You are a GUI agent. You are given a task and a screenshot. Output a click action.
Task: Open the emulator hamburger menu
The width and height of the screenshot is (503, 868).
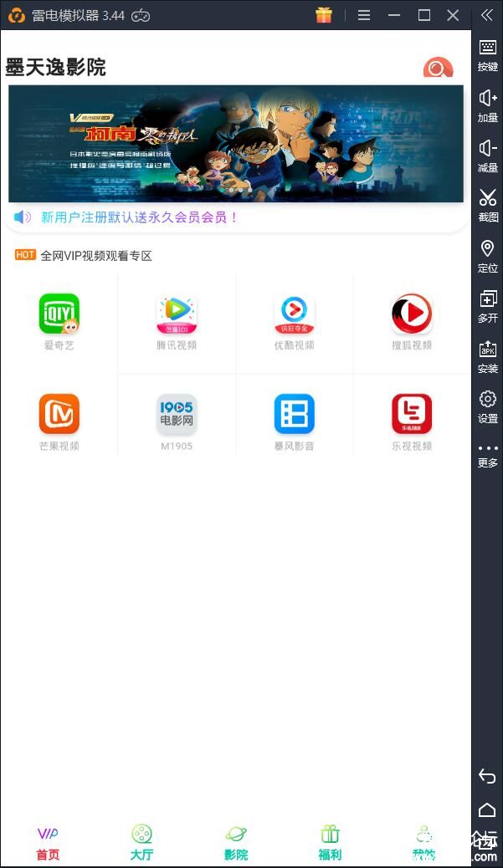point(364,15)
